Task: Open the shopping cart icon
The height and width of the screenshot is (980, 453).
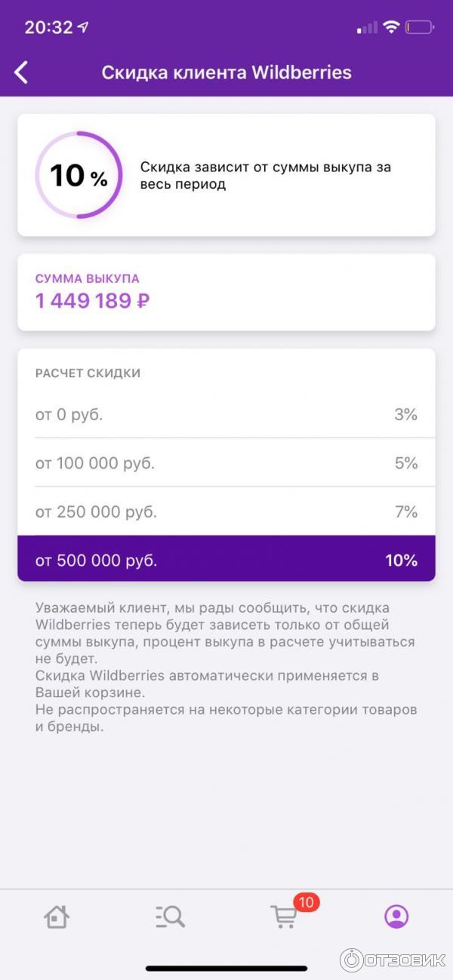Action: pos(284,917)
